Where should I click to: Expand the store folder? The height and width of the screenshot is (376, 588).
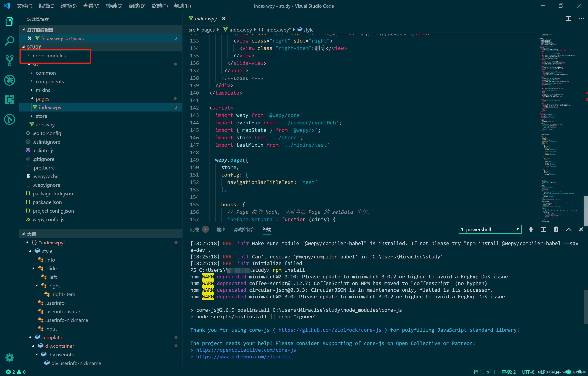pyautogui.click(x=101, y=116)
